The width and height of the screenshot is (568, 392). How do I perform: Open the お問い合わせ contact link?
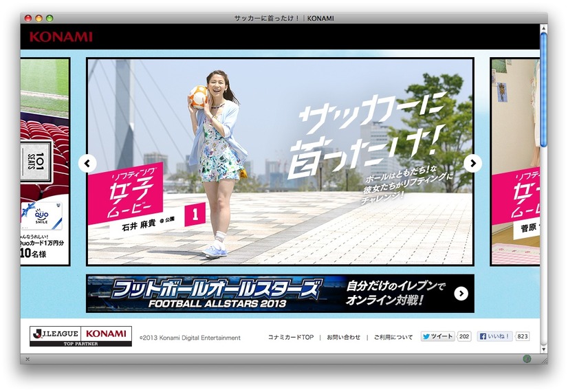tap(343, 337)
